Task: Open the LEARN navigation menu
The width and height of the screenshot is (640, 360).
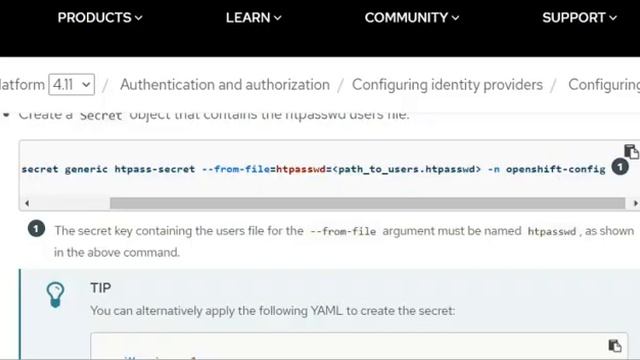Action: point(253,18)
